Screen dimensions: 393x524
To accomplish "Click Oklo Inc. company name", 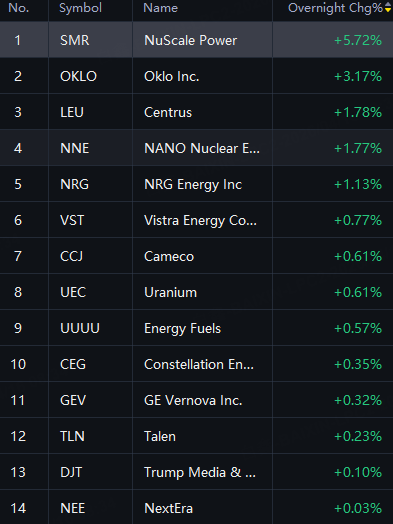I will click(x=171, y=76).
